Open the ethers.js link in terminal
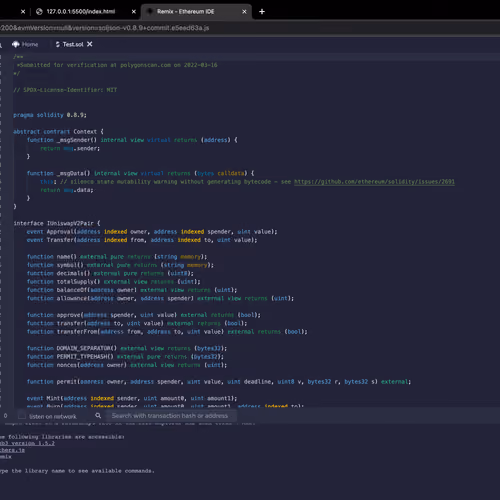500x500 pixels. pyautogui.click(x=12, y=450)
